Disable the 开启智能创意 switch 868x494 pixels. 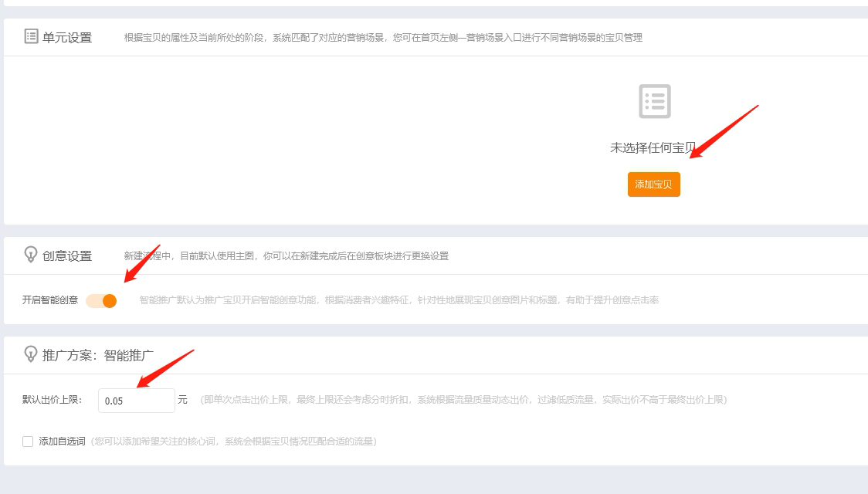(x=102, y=300)
